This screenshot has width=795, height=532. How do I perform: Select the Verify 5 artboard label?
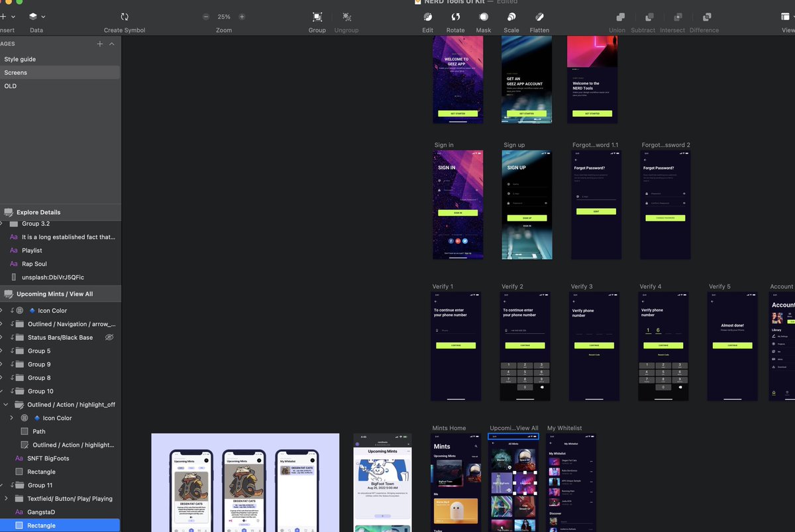point(719,287)
